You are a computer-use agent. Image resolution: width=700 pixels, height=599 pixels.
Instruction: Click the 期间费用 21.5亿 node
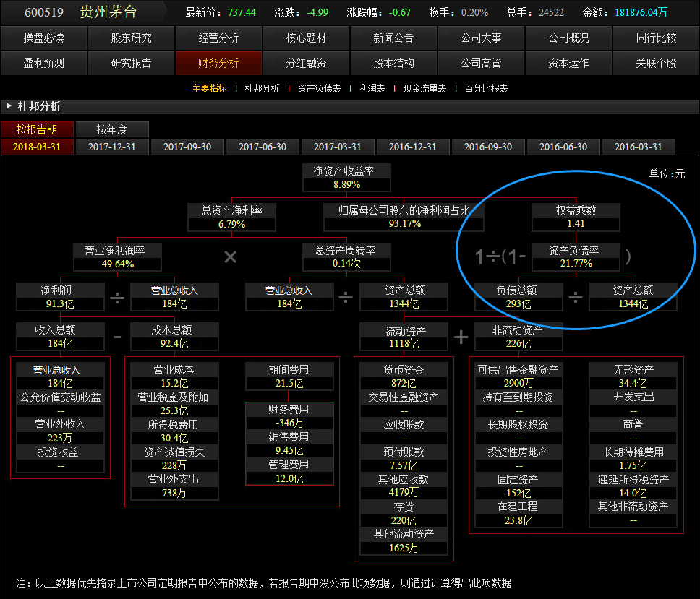(289, 376)
